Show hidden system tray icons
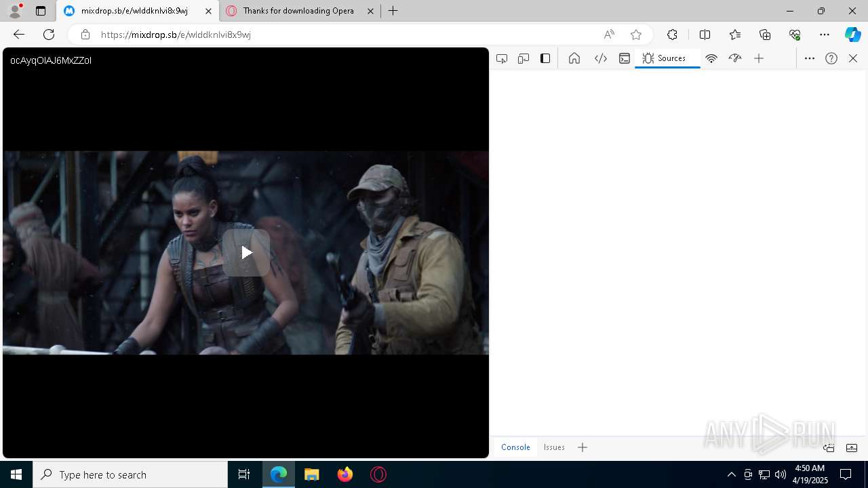The width and height of the screenshot is (868, 488). [x=731, y=474]
